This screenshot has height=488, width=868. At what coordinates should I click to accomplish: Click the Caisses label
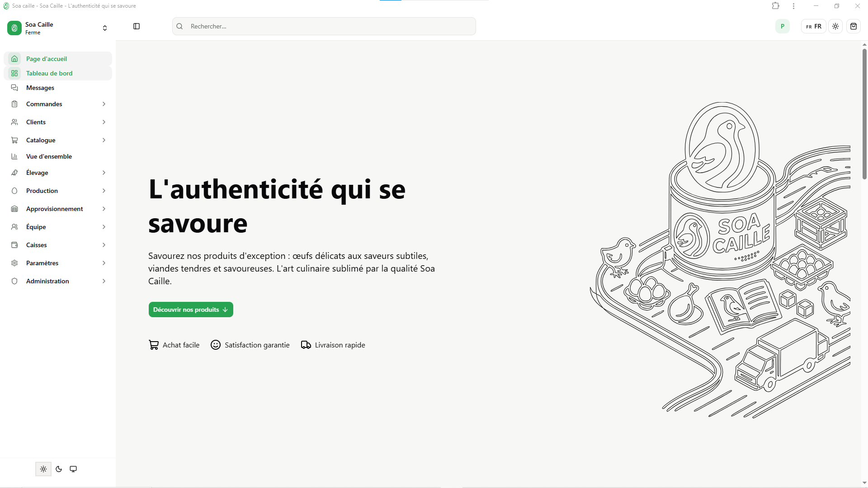pyautogui.click(x=37, y=245)
